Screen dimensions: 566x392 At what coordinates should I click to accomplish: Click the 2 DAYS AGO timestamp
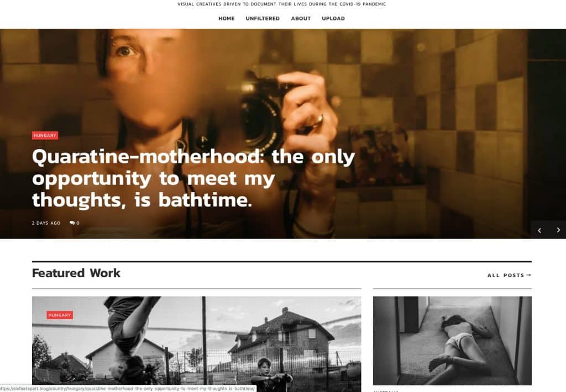46,223
